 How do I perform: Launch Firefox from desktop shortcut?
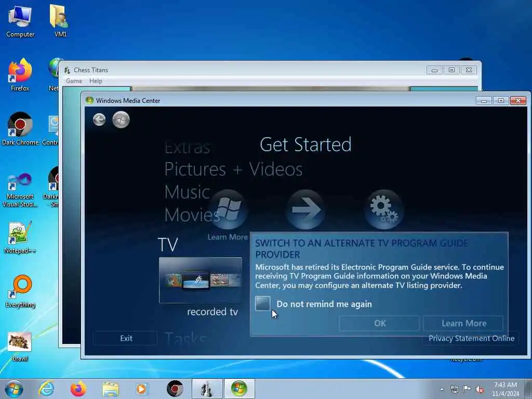pos(20,75)
